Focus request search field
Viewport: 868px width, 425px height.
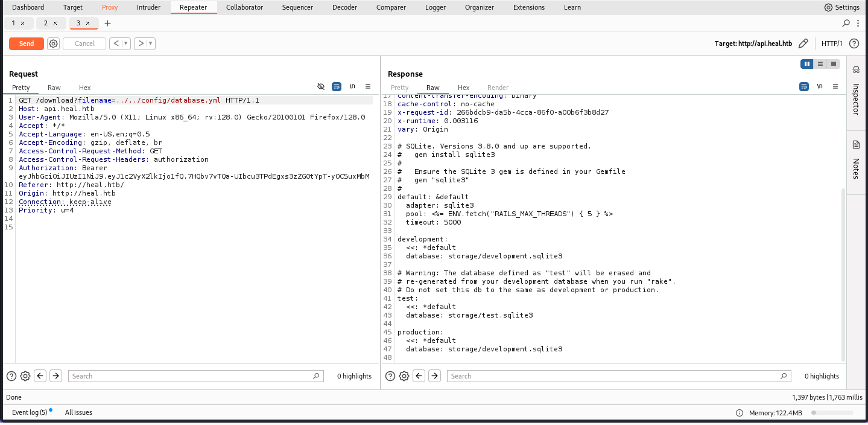(195, 376)
